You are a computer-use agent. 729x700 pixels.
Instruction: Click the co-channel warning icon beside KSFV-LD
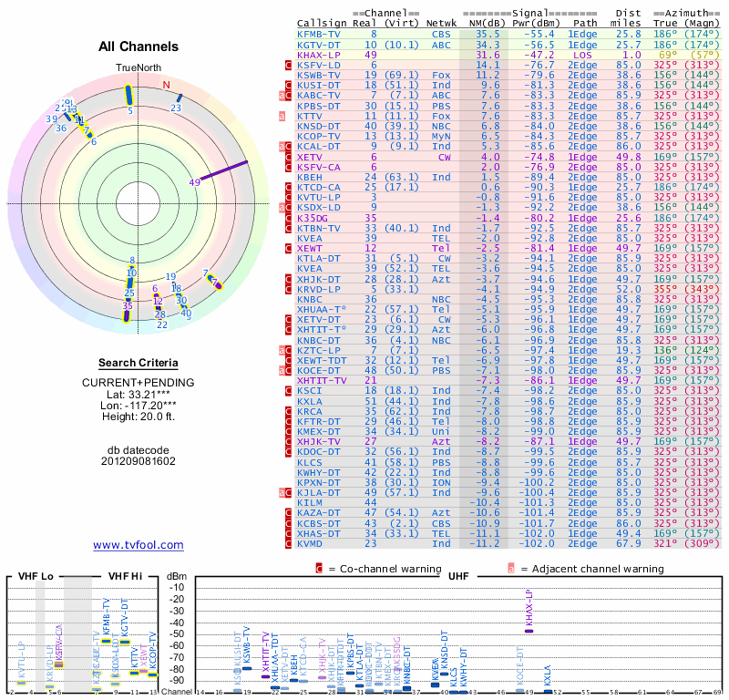tap(289, 66)
